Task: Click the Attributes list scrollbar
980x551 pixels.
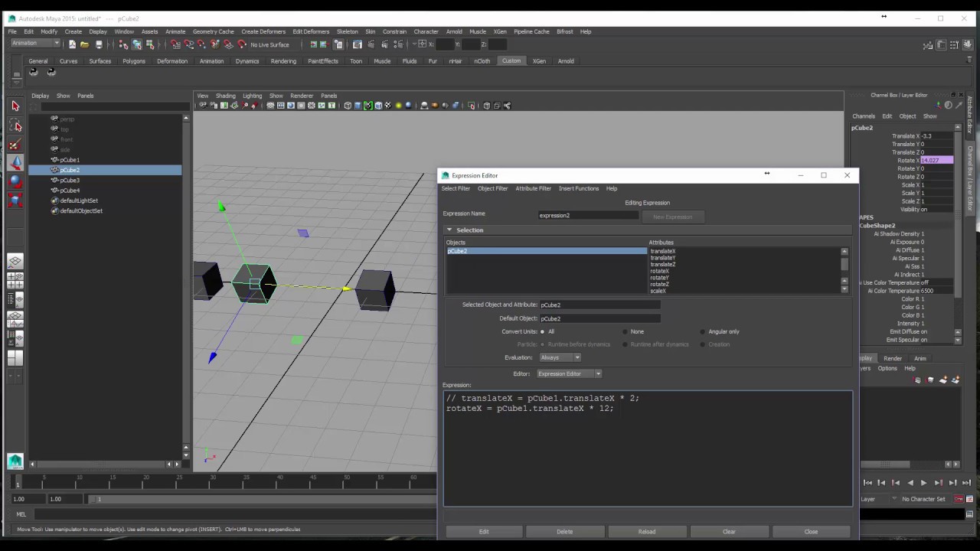Action: click(x=844, y=270)
